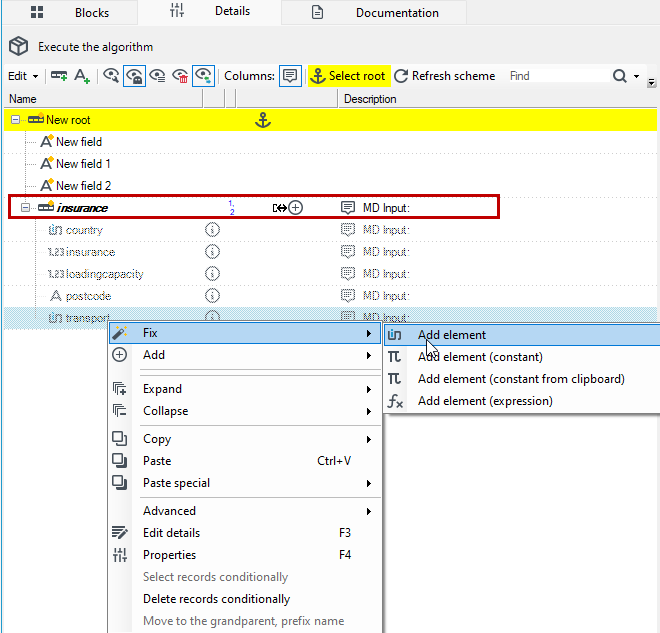Collapse the New root tree node
660x633 pixels.
(x=16, y=120)
